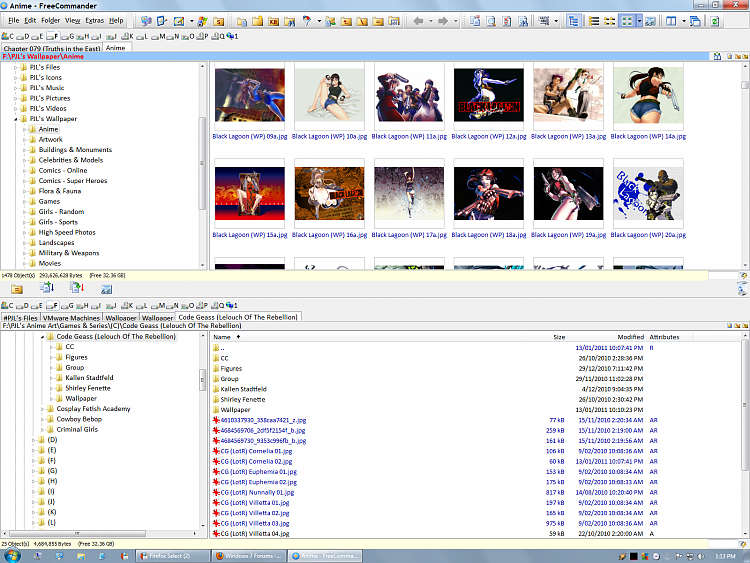Switch to VMware Machines tab in lower panel

tap(71, 318)
